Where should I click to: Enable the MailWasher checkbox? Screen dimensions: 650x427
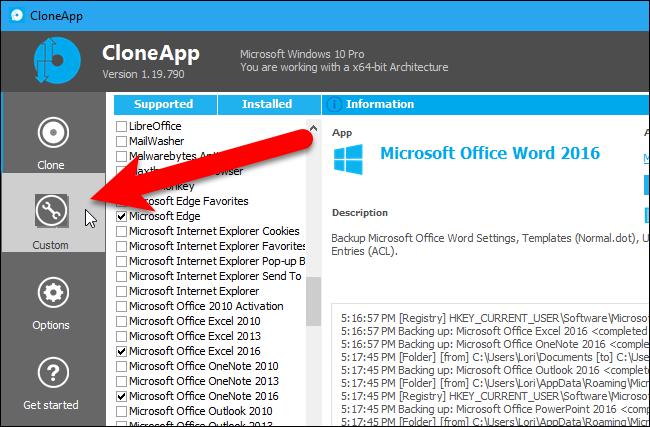point(121,141)
